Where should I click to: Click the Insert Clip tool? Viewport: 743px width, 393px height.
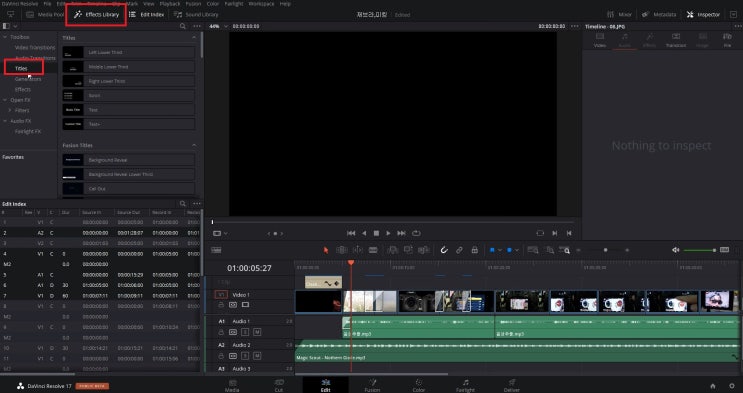pos(392,250)
